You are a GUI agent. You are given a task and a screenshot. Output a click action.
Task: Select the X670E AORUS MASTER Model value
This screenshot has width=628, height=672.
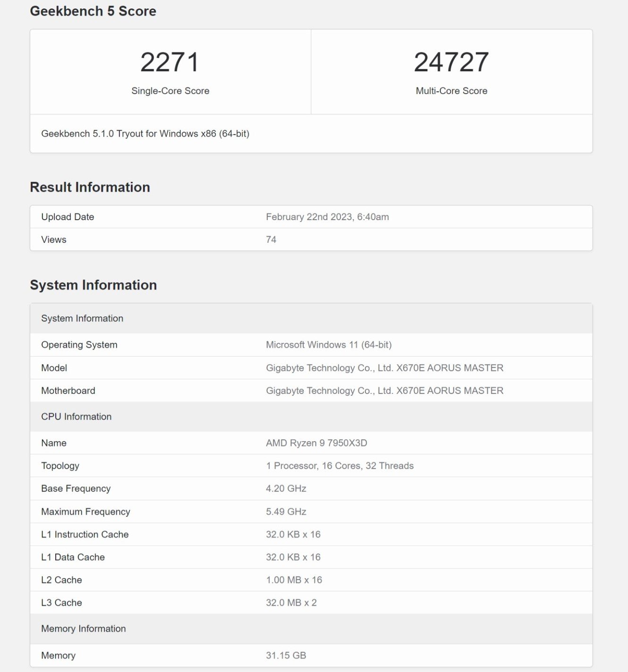click(x=384, y=368)
